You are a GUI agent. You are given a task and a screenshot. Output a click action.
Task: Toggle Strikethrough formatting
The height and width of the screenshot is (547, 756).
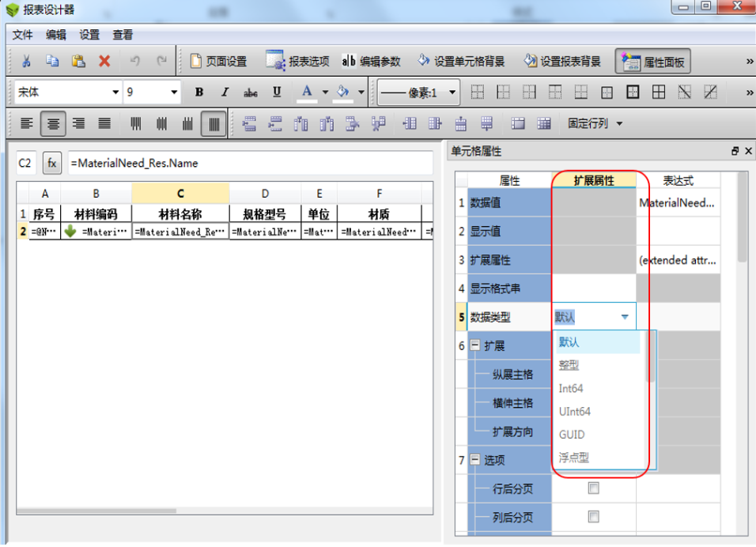[x=250, y=92]
